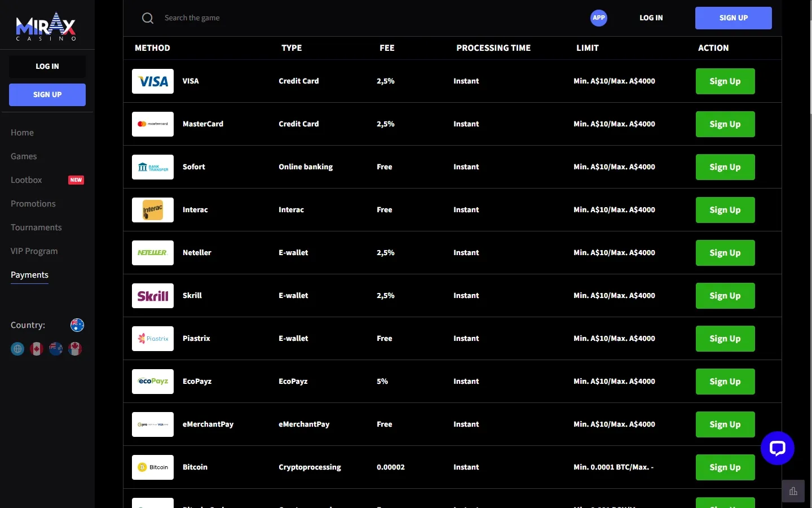This screenshot has height=508, width=812.
Task: Click Sign Up in MasterCard row
Action: pos(725,124)
